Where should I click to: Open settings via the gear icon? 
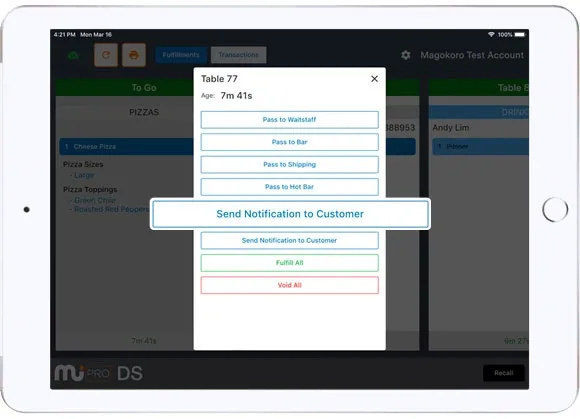[x=405, y=55]
